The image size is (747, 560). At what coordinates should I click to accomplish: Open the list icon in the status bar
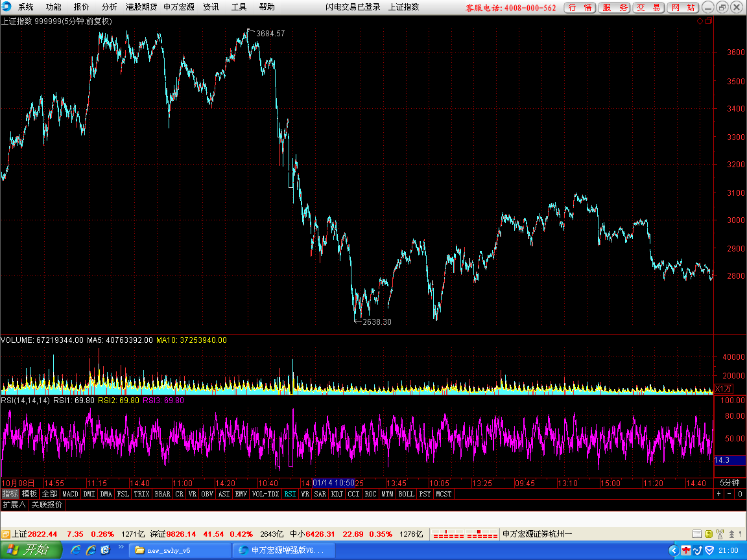[696, 534]
